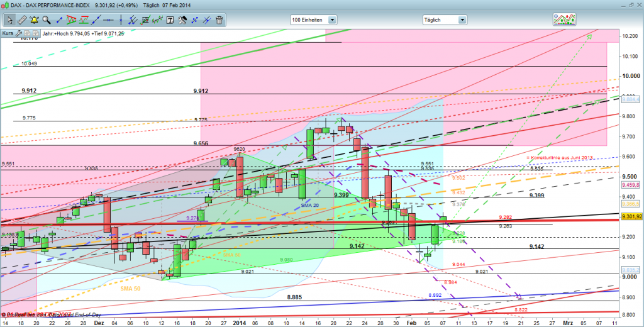Click the green 9.080 label
Viewport: 644px width, 327px height.
(x=286, y=260)
